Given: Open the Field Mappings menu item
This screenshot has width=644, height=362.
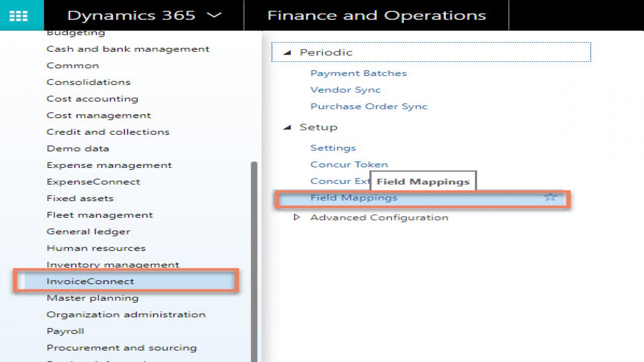Looking at the screenshot, I should click(x=423, y=198).
